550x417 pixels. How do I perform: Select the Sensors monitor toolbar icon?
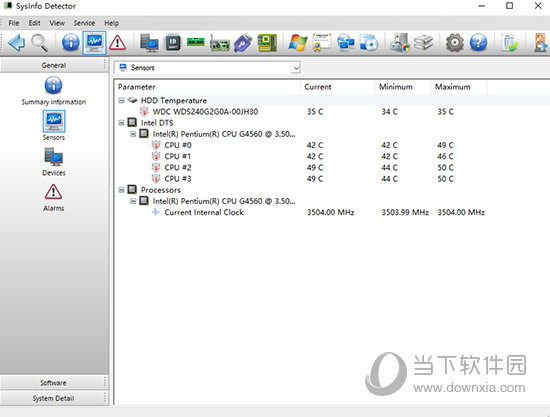click(x=94, y=43)
